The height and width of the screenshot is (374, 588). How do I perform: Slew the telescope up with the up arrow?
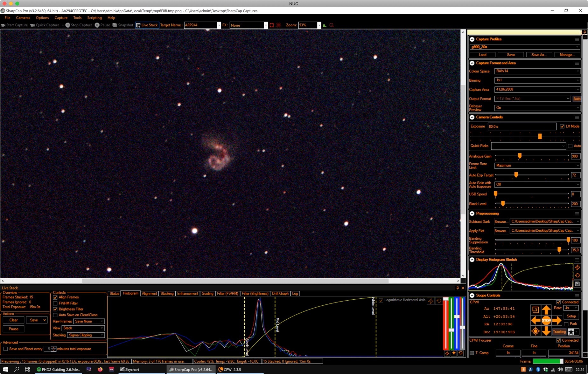click(546, 309)
